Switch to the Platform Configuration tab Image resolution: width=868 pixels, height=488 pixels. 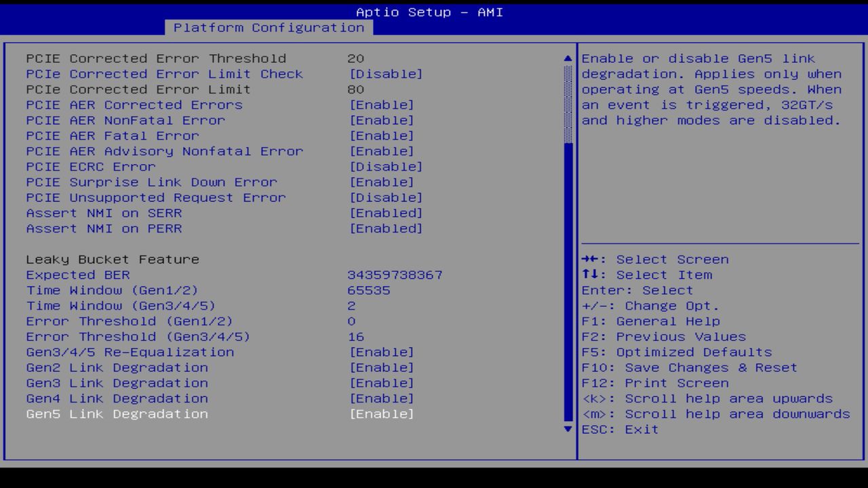pos(269,27)
